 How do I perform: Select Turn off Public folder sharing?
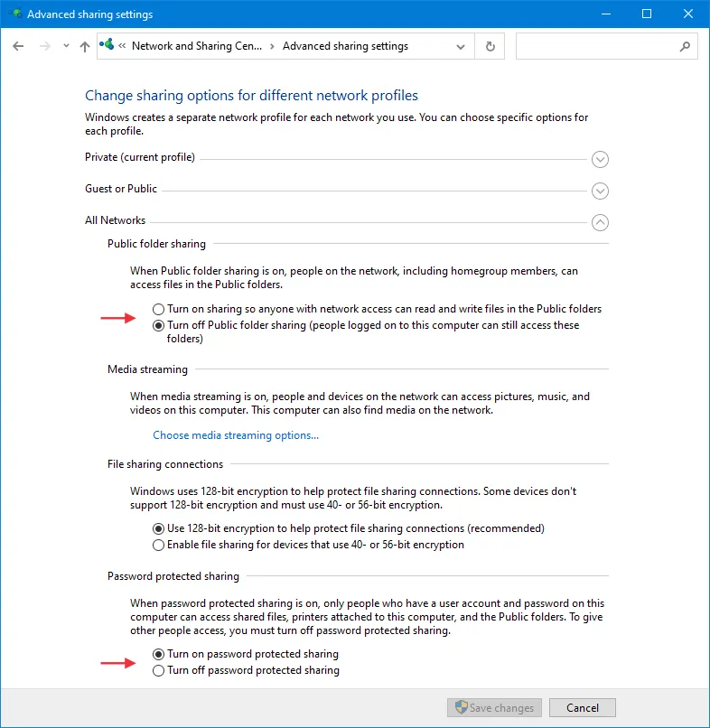(x=159, y=325)
